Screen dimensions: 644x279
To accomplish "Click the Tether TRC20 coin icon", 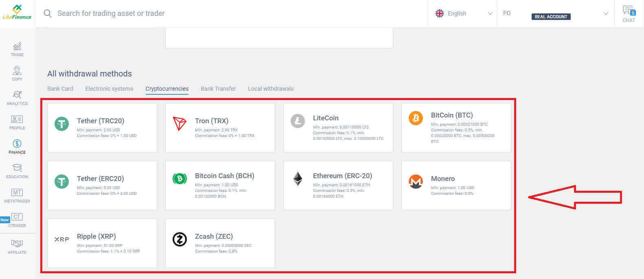I will [62, 124].
